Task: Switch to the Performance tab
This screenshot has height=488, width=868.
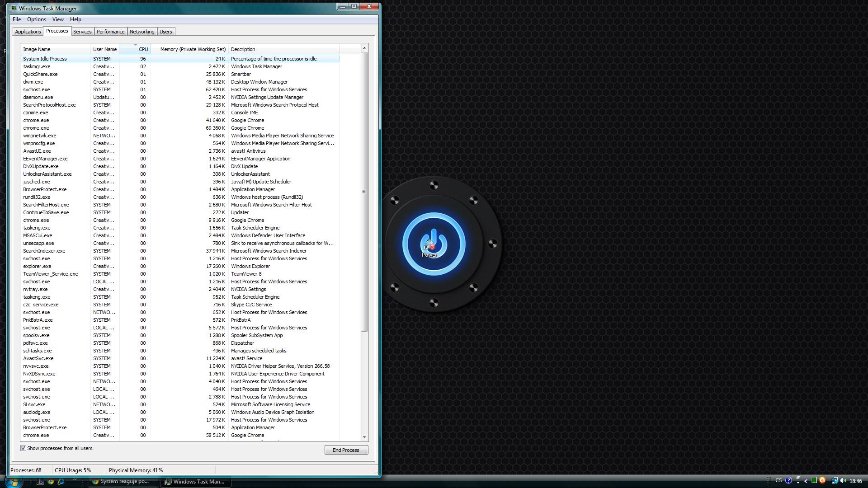Action: click(x=110, y=32)
